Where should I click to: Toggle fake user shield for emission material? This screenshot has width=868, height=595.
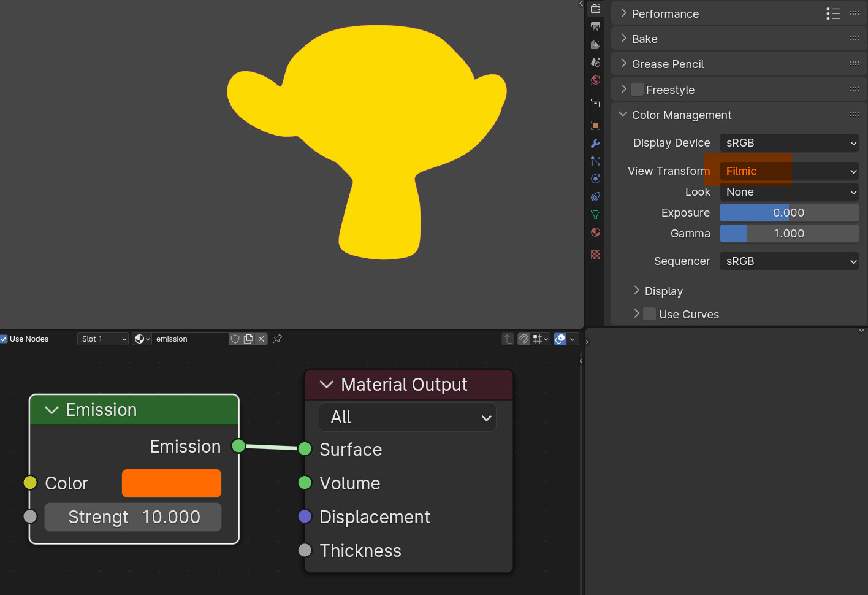tap(235, 339)
